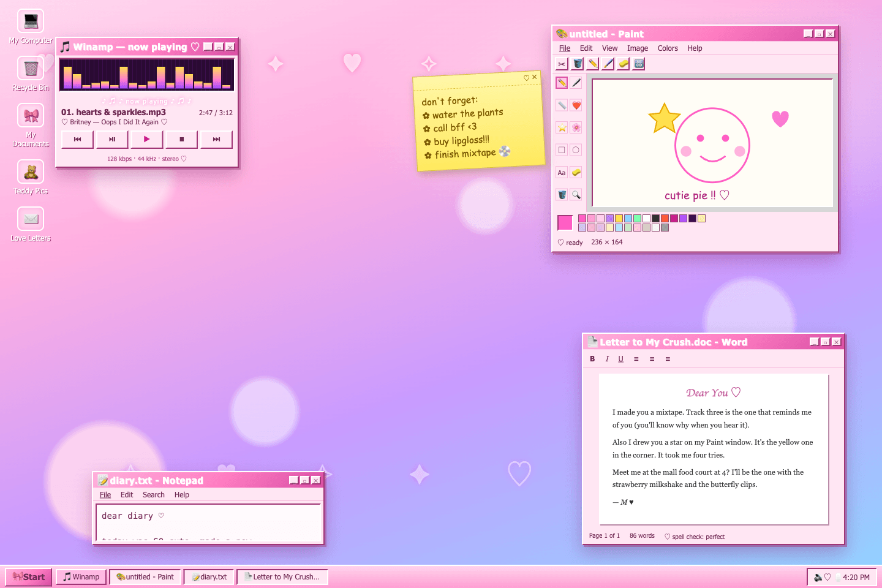Viewport: 882px width, 588px height.
Task: Click inside the diary.txt text area
Action: (x=208, y=524)
